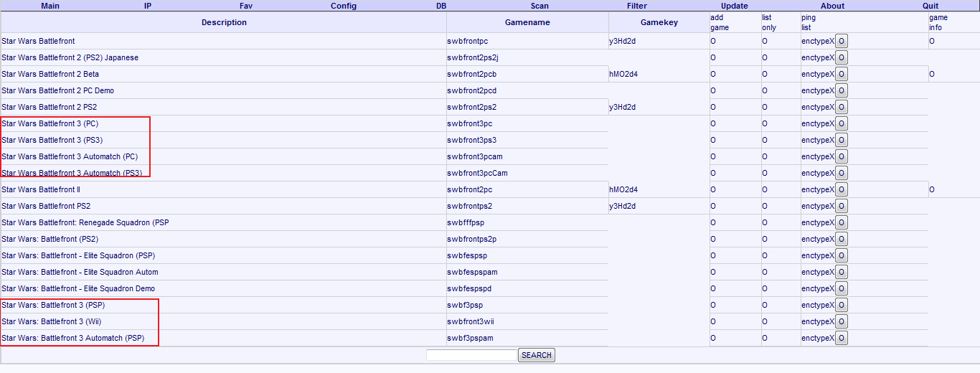Focus the search text field
The width and height of the screenshot is (980, 373).
click(x=471, y=355)
